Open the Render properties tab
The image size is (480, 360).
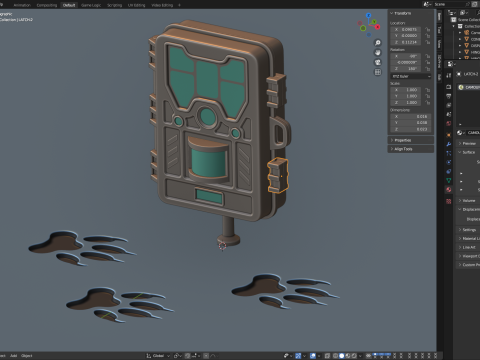pos(449,87)
